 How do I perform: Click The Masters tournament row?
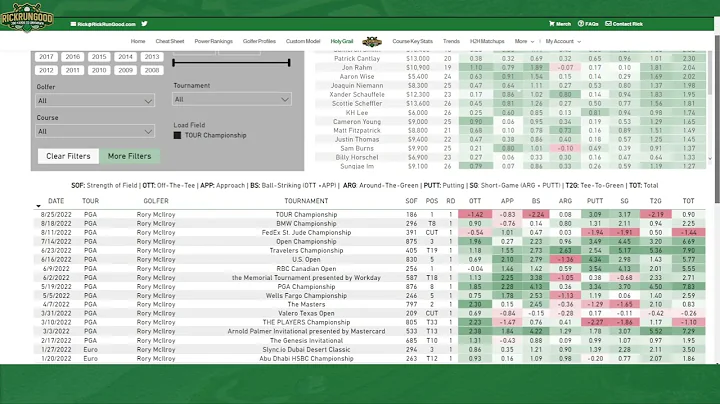[x=370, y=304]
